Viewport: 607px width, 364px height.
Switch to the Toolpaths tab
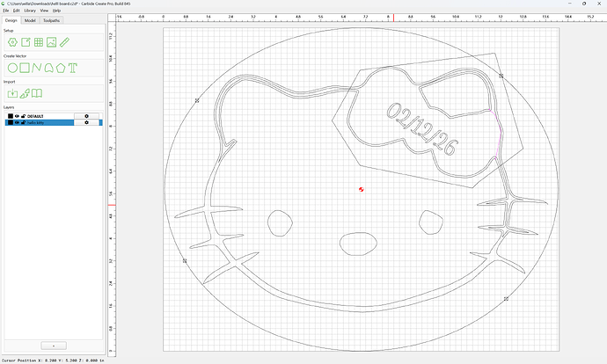(51, 20)
